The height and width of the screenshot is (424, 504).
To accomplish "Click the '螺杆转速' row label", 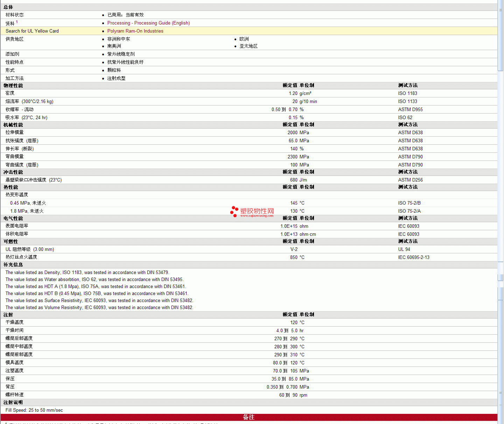I will [x=14, y=395].
